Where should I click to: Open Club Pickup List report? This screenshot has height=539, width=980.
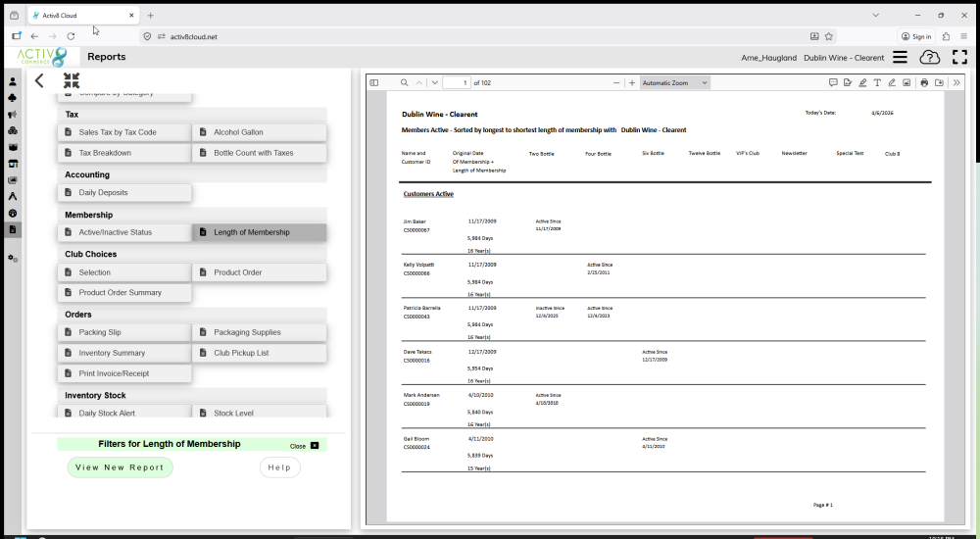point(260,353)
